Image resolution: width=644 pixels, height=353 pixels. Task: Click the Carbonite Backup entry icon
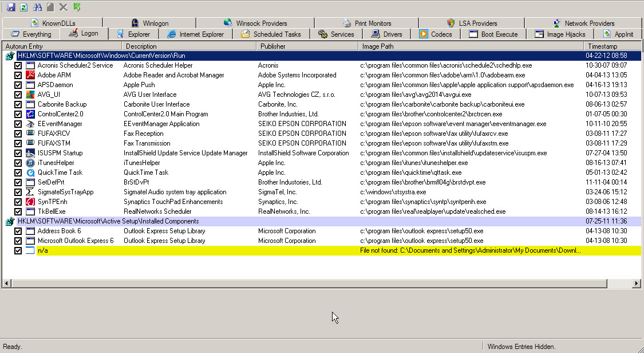coord(30,104)
